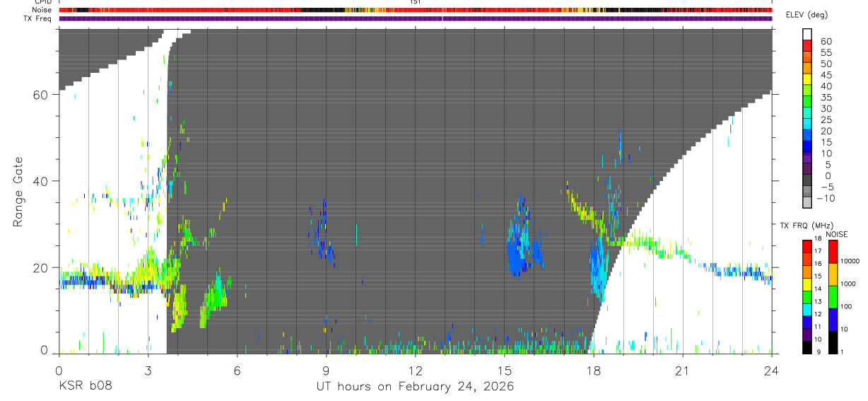Click the "40" tick on the Range Gate axis
This screenshot has width=868, height=401.
(41, 181)
